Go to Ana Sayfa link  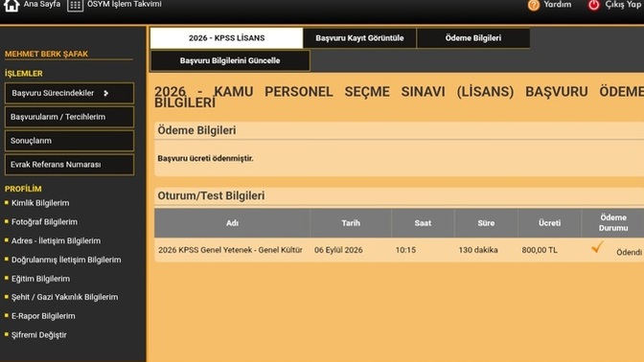coord(42,4)
